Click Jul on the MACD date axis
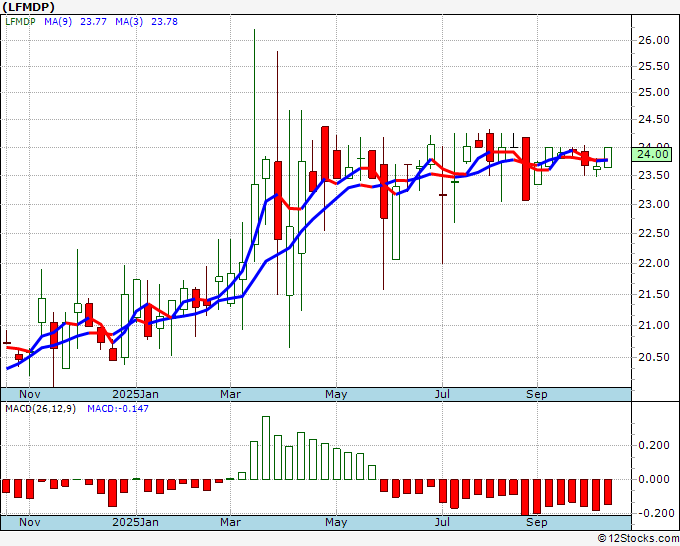680x546 pixels. point(442,522)
